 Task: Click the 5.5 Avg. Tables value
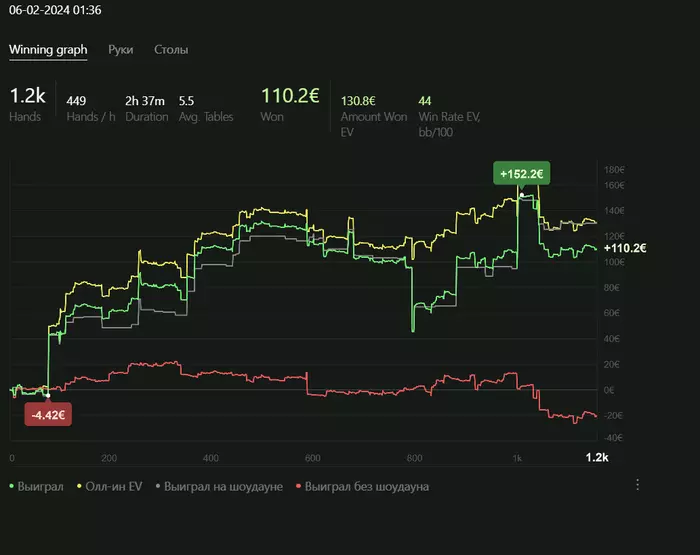pyautogui.click(x=187, y=101)
